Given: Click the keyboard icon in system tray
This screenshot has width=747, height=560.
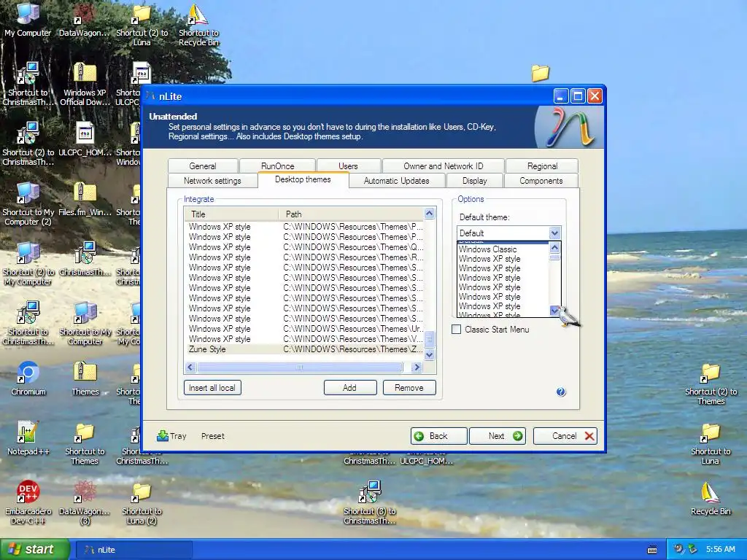Looking at the screenshot, I should (652, 550).
